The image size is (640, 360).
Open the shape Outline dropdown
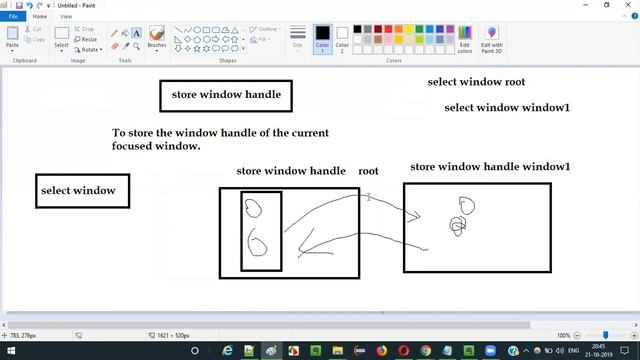[266, 29]
